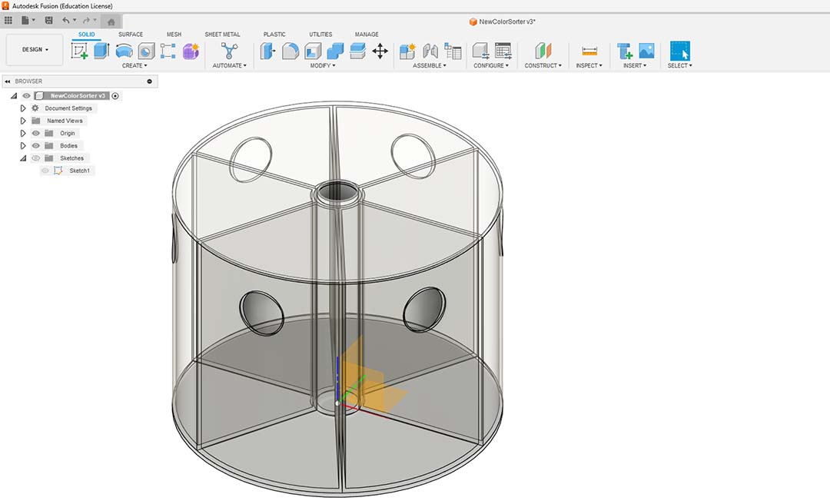
Task: Start Create Sketch tool
Action: (79, 51)
